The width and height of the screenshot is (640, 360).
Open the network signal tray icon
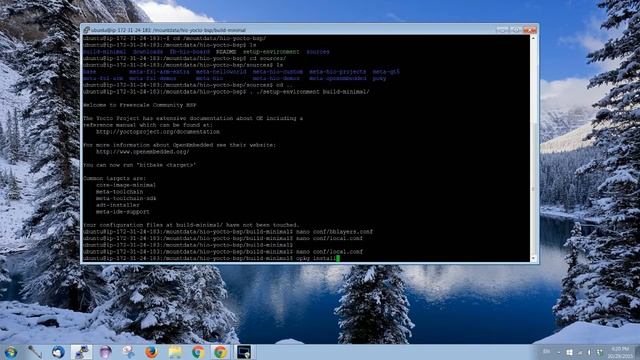[x=580, y=352]
